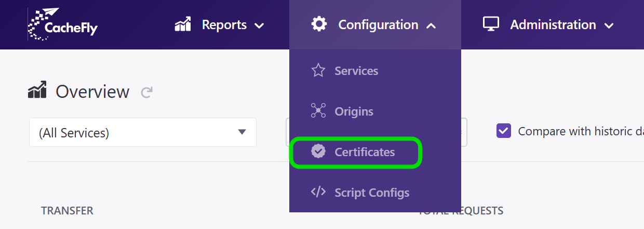Open Certificates text in Configuration menu
Image resolution: width=644 pixels, height=229 pixels.
point(365,152)
